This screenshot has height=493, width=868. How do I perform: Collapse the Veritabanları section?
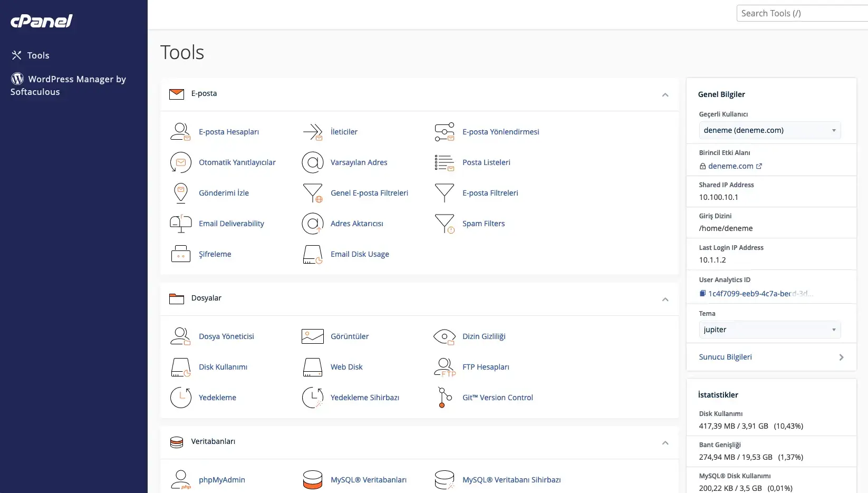(x=665, y=443)
